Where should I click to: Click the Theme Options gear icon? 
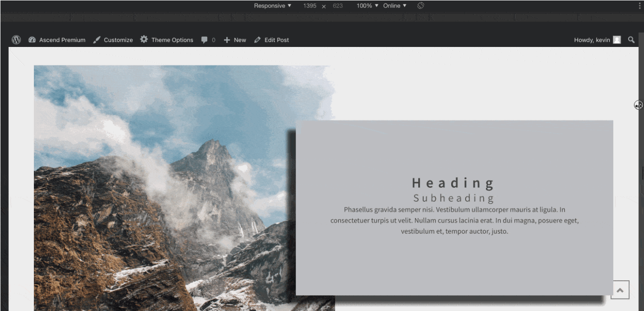click(144, 40)
